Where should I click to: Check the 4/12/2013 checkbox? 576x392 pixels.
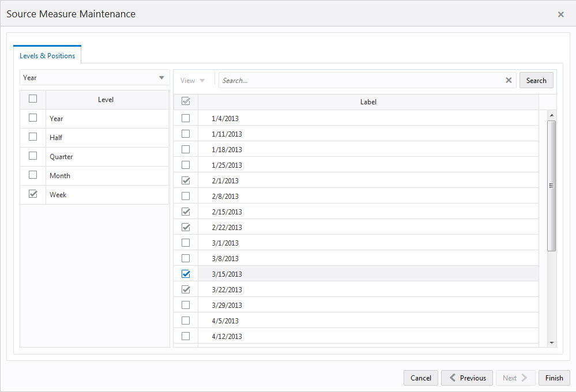point(186,336)
